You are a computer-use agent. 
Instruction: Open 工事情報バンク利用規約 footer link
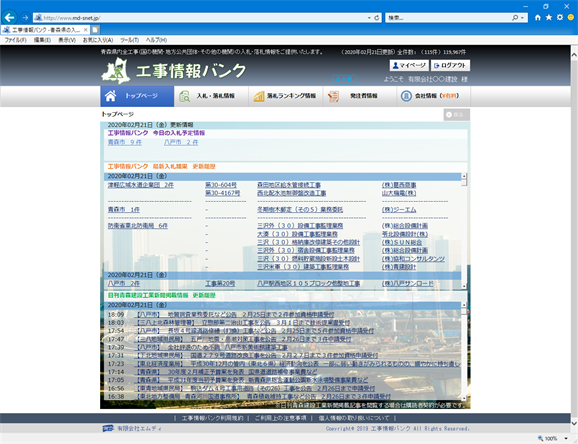[x=213, y=418]
